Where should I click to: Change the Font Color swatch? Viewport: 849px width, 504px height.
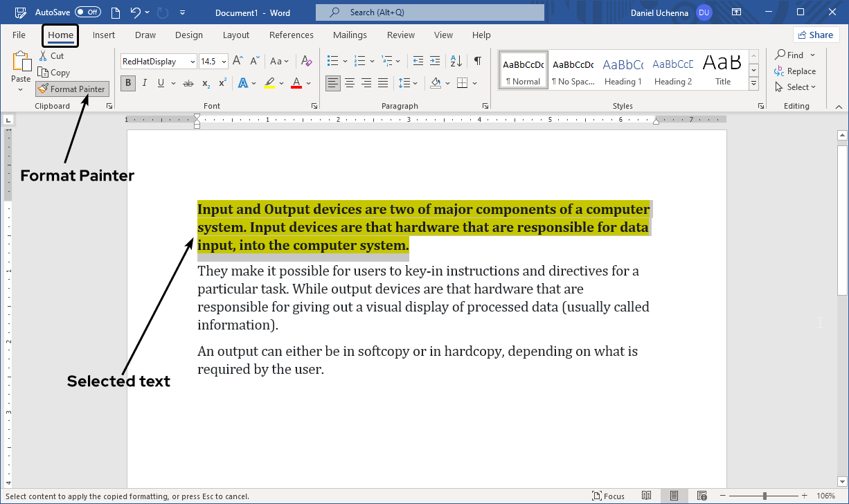click(x=296, y=83)
